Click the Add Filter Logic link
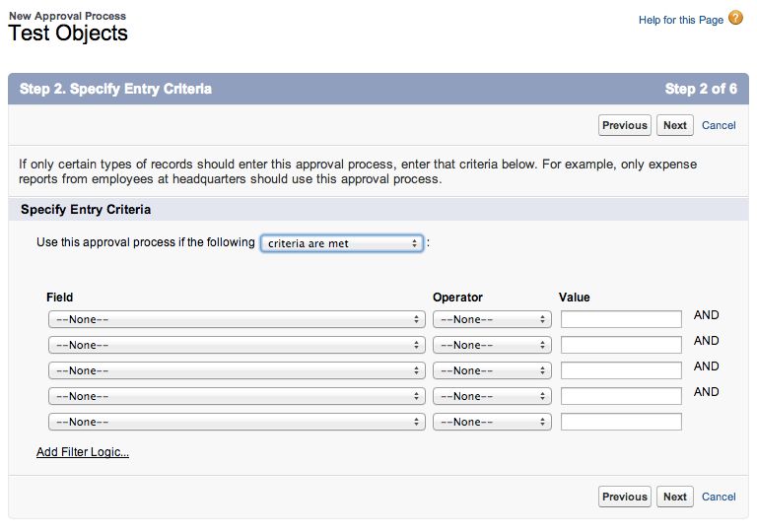 [x=83, y=452]
